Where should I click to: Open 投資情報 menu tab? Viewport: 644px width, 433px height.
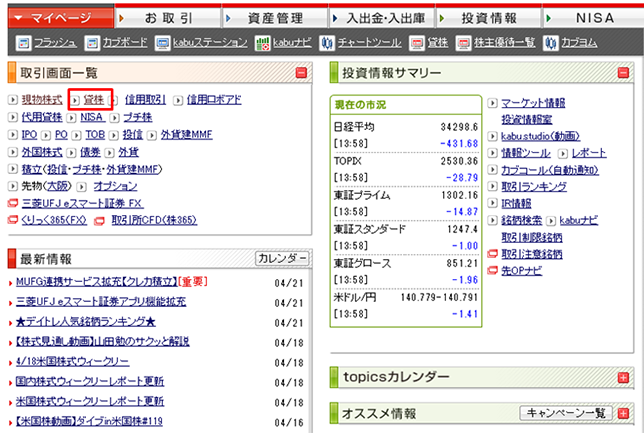[489, 18]
